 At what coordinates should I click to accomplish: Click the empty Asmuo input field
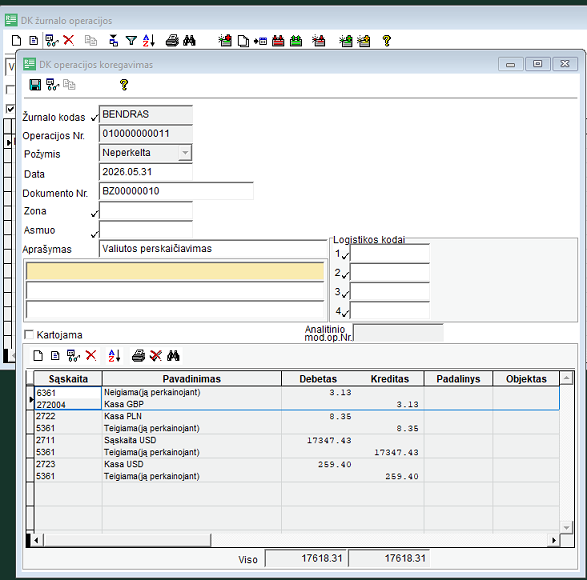click(146, 230)
